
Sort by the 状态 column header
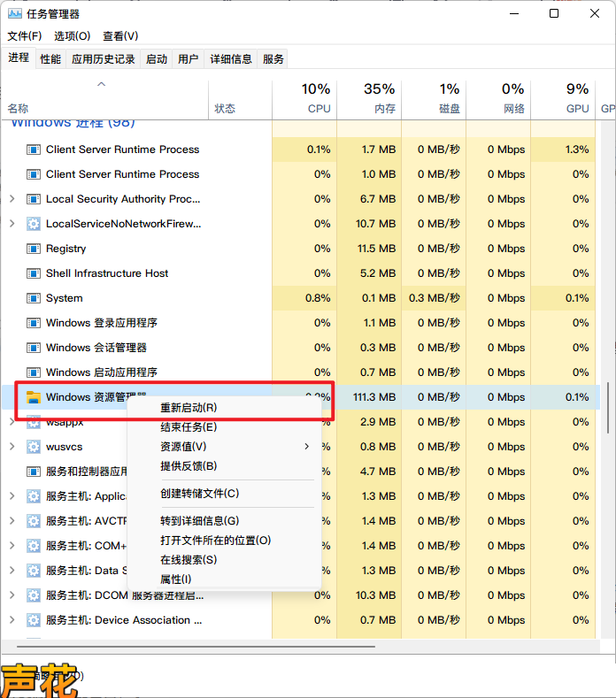(240, 100)
